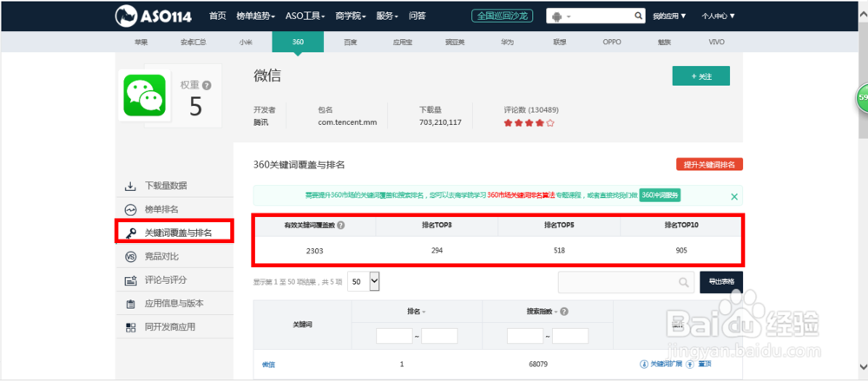Focus the 搜索指数 maximum filter field
This screenshot has height=381, width=868.
point(570,336)
